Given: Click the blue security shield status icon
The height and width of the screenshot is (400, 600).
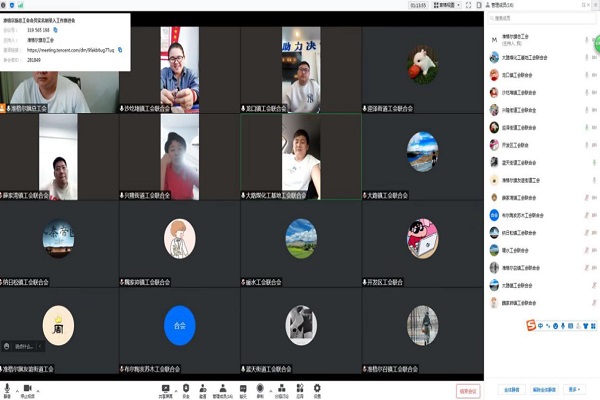Looking at the screenshot, I should pos(11,5).
